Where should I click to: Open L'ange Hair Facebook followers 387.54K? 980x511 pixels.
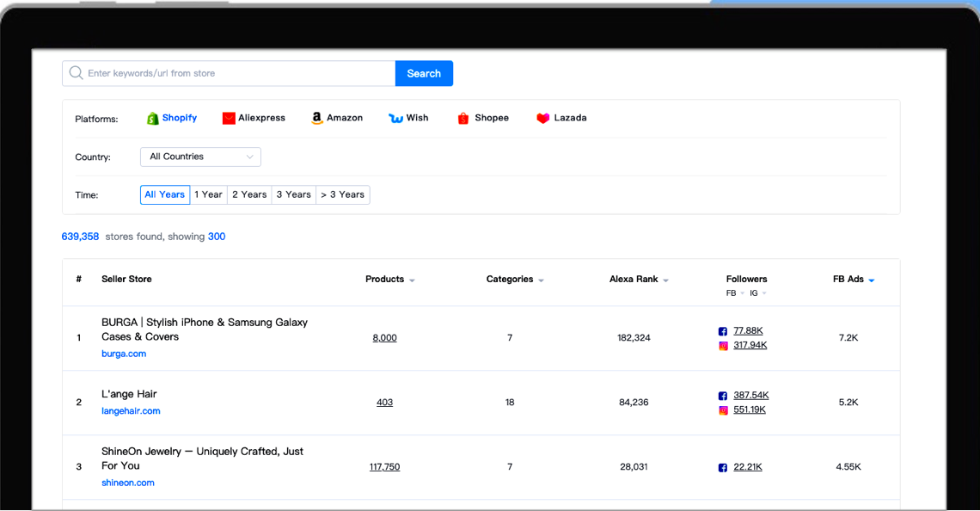coord(751,395)
